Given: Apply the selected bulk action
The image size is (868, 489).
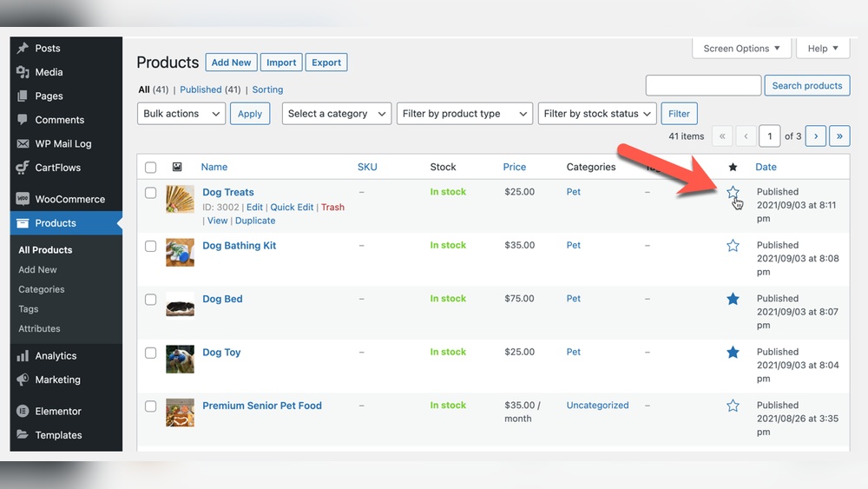Looking at the screenshot, I should (250, 114).
